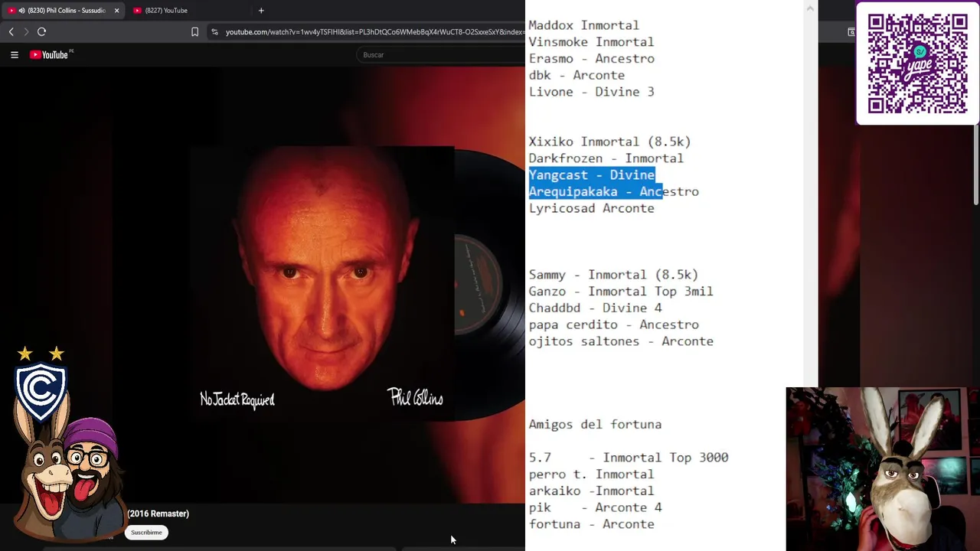980x551 pixels.
Task: Click the line "Livone - Divine 3"
Action: point(591,92)
